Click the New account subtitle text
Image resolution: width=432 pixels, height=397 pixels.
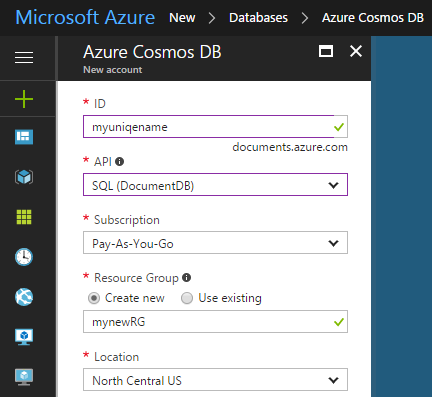[x=113, y=70]
